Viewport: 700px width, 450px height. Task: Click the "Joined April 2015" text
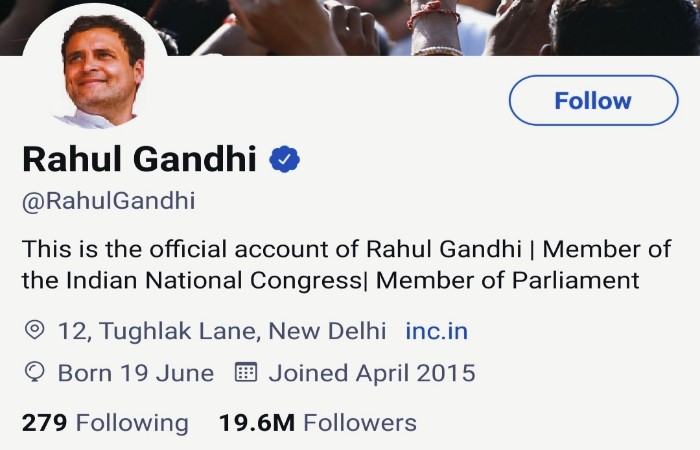pyautogui.click(x=371, y=373)
